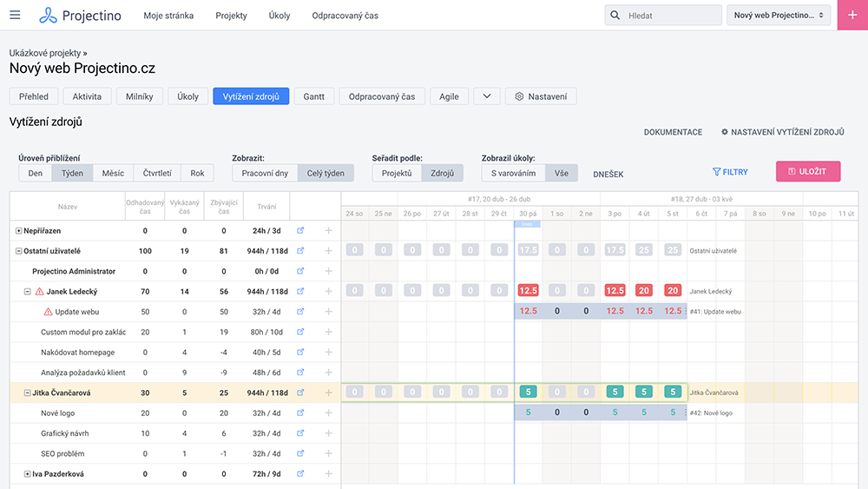The image size is (868, 489).
Task: Click the Hledat search field
Action: 673,16
